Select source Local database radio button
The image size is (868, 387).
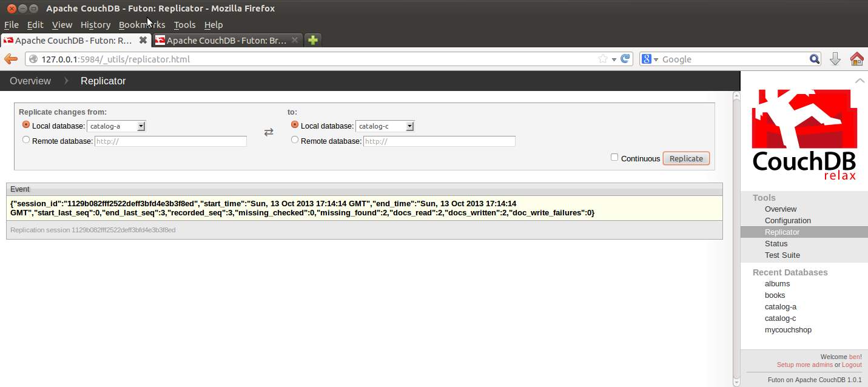pyautogui.click(x=26, y=124)
